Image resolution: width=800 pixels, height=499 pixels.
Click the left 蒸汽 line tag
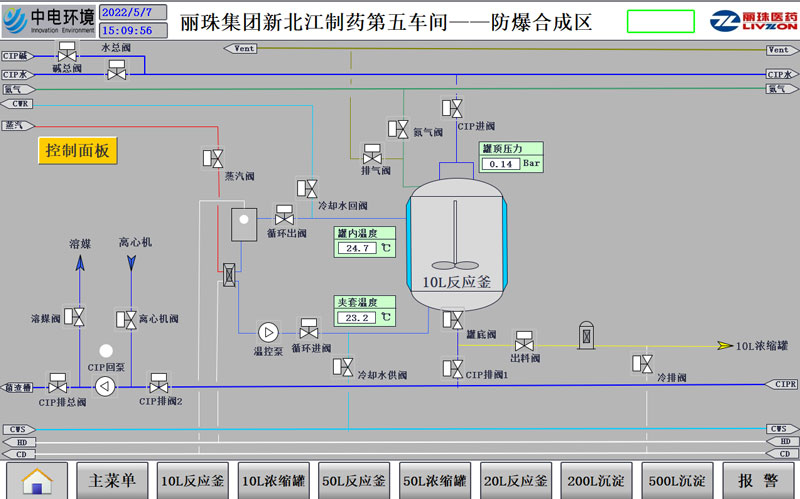[x=18, y=125]
